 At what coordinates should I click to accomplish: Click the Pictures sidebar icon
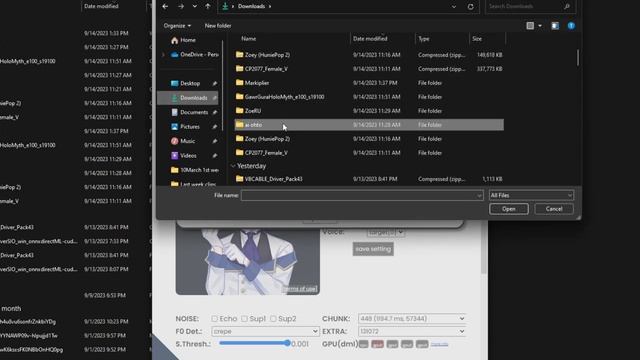click(x=174, y=127)
